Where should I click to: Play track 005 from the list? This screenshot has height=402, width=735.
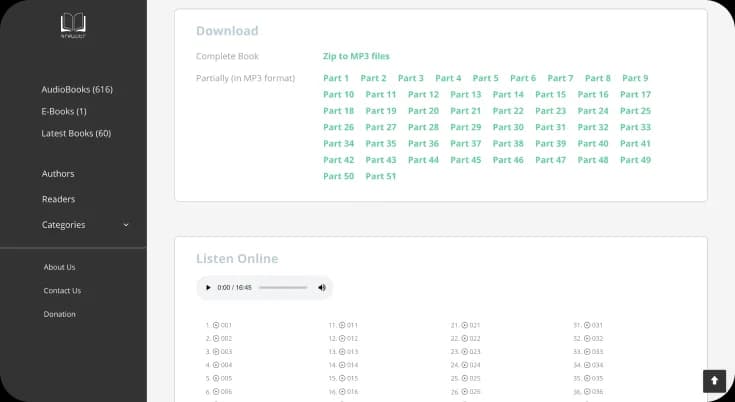[223, 378]
